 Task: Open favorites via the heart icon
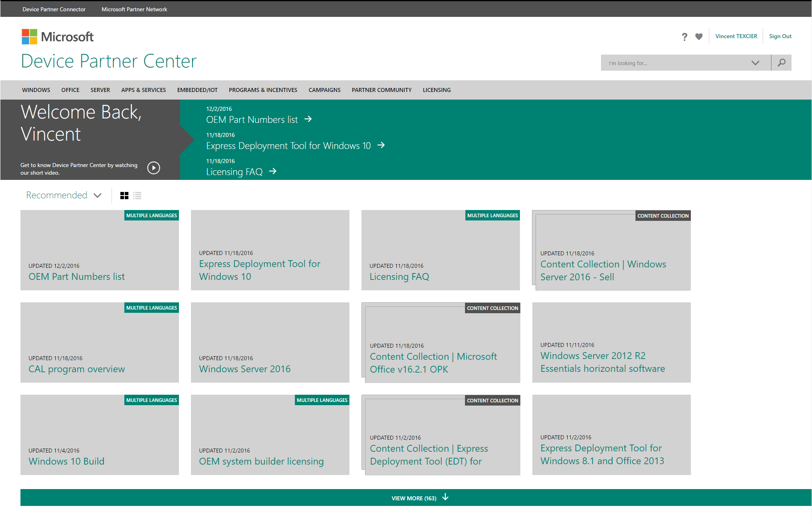coord(699,37)
